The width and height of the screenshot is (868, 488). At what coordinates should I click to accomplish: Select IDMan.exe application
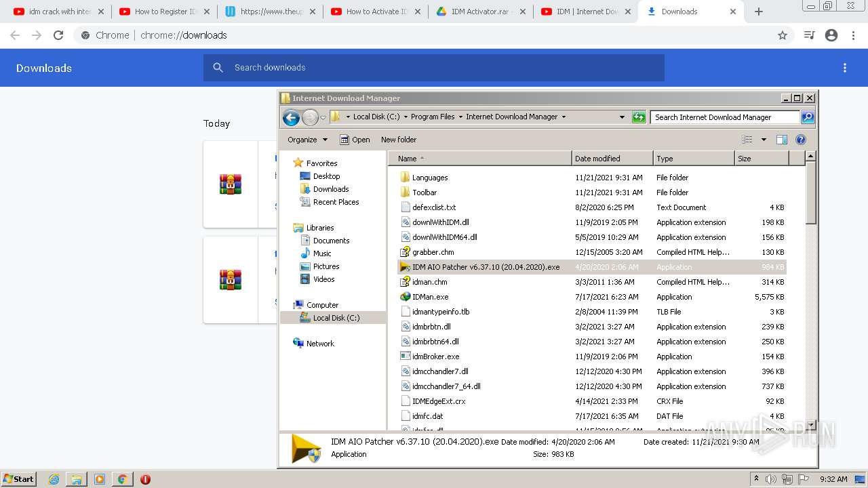591,297
